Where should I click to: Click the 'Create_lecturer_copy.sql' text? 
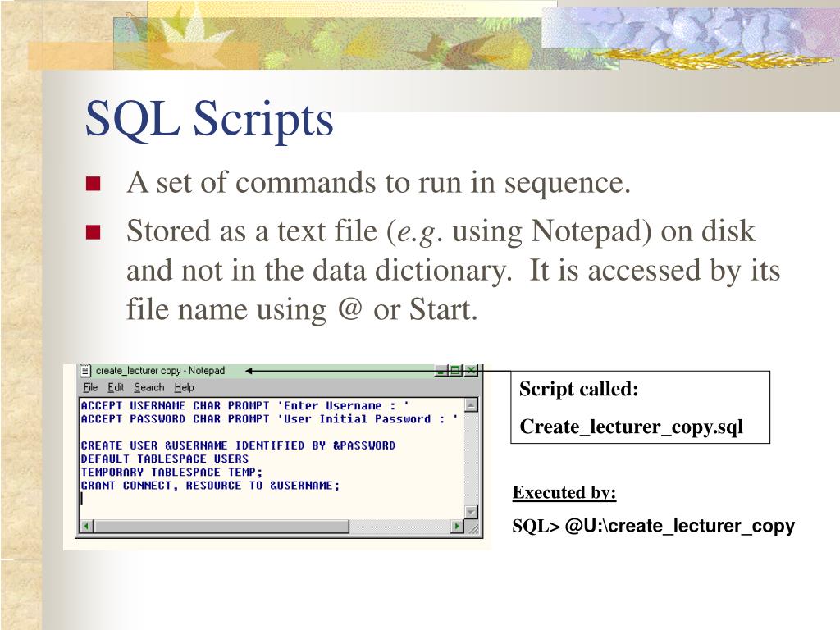(631, 427)
